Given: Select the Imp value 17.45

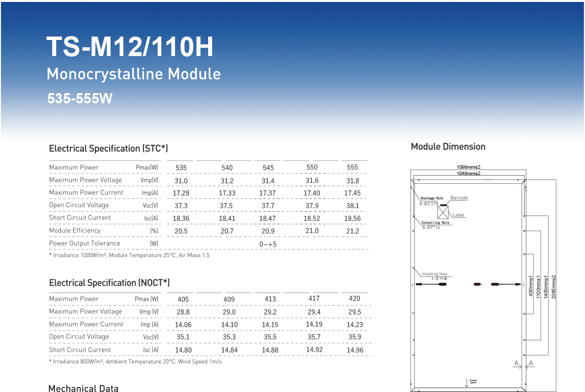Looking at the screenshot, I should pos(352,193).
